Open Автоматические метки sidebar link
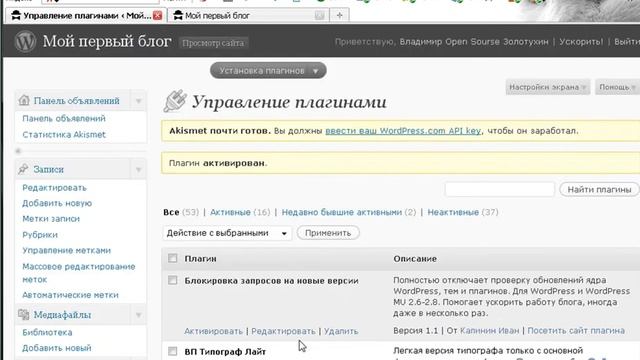The width and height of the screenshot is (640, 360). (x=70, y=295)
